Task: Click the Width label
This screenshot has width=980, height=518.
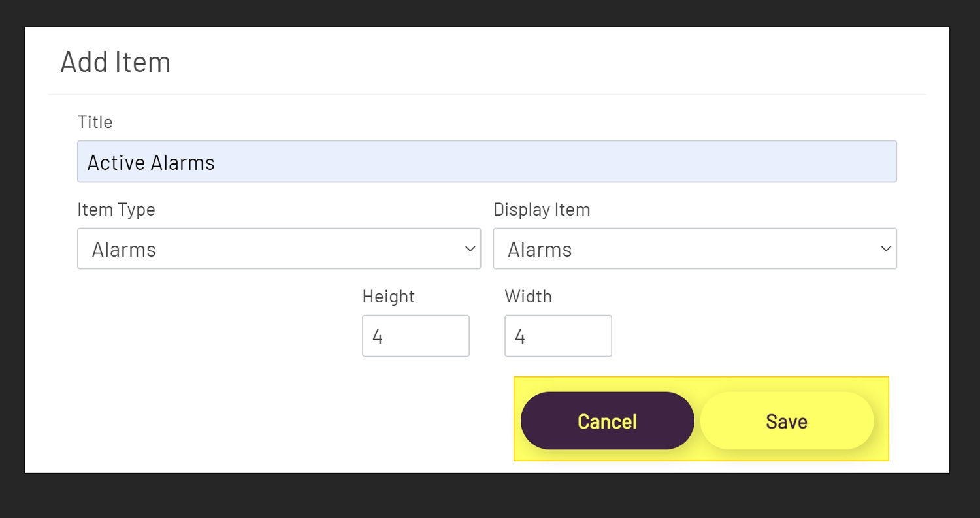Action: click(528, 297)
